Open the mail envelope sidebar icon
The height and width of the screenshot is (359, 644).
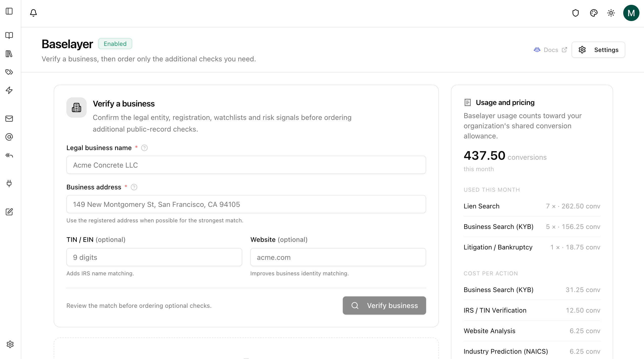(x=9, y=119)
